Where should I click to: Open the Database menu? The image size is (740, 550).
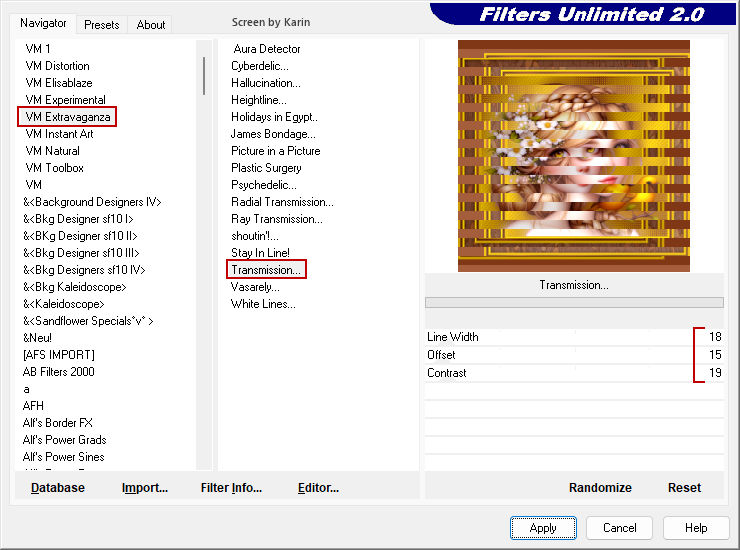pyautogui.click(x=58, y=488)
